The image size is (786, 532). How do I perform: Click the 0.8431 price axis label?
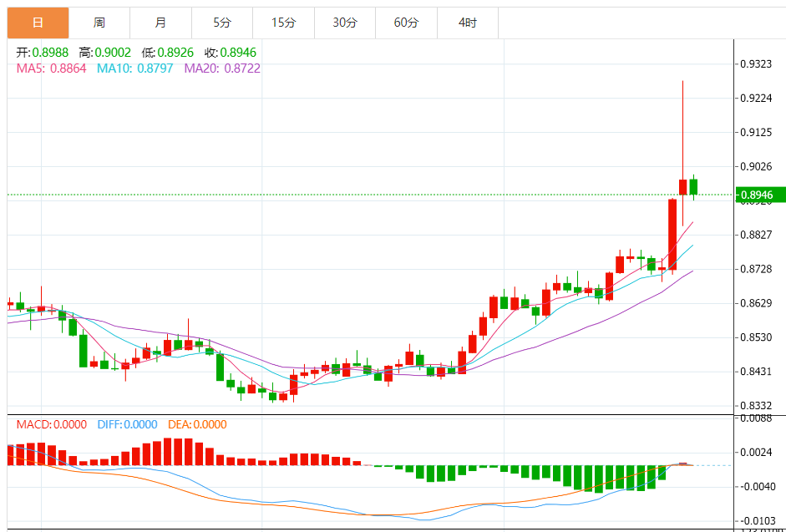tap(757, 372)
